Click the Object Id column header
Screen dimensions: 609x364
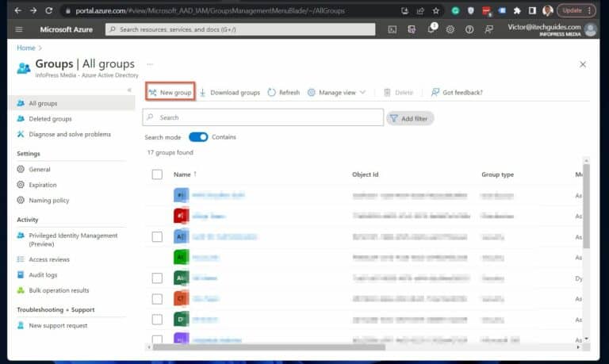(x=365, y=174)
